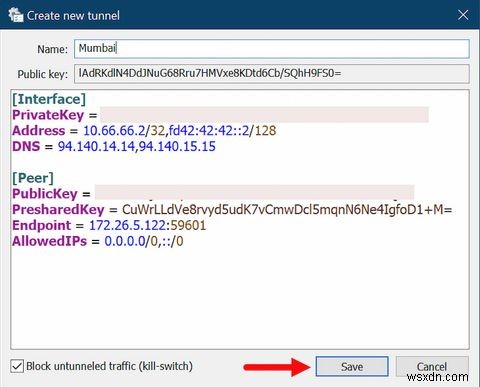Click the Endpoint value 172.26.5.122:59601

(147, 225)
